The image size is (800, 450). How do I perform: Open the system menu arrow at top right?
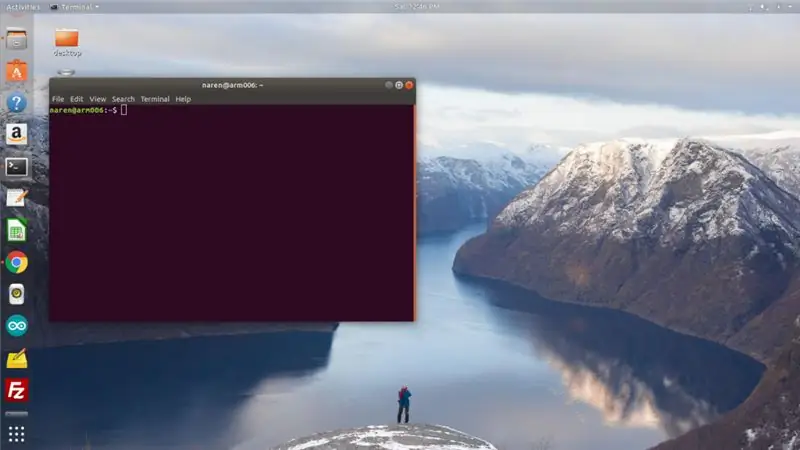[790, 7]
